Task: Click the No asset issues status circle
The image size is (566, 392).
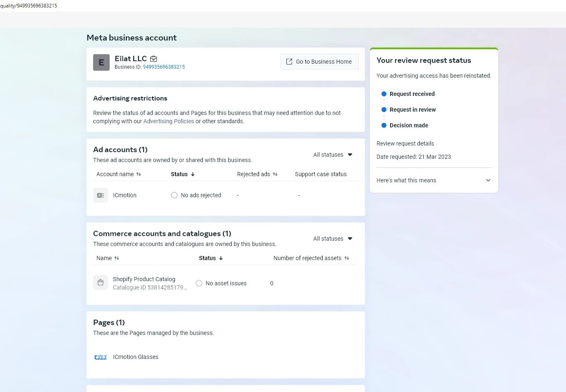Action: click(199, 283)
